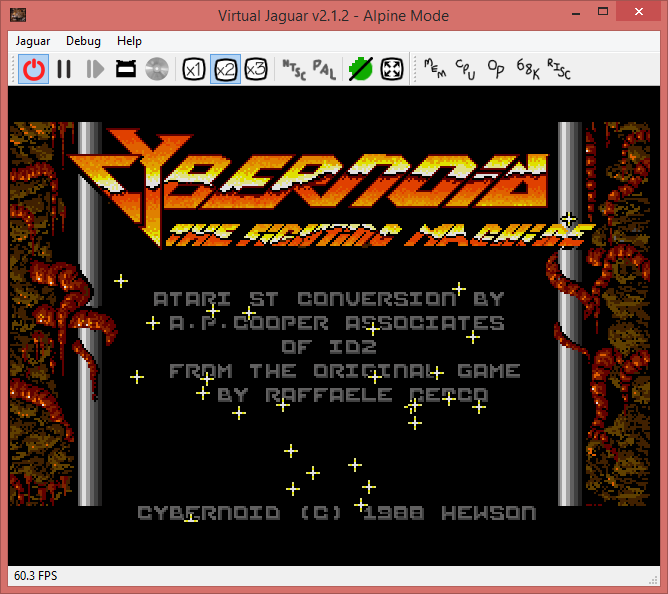Enter full screen mode

click(392, 69)
